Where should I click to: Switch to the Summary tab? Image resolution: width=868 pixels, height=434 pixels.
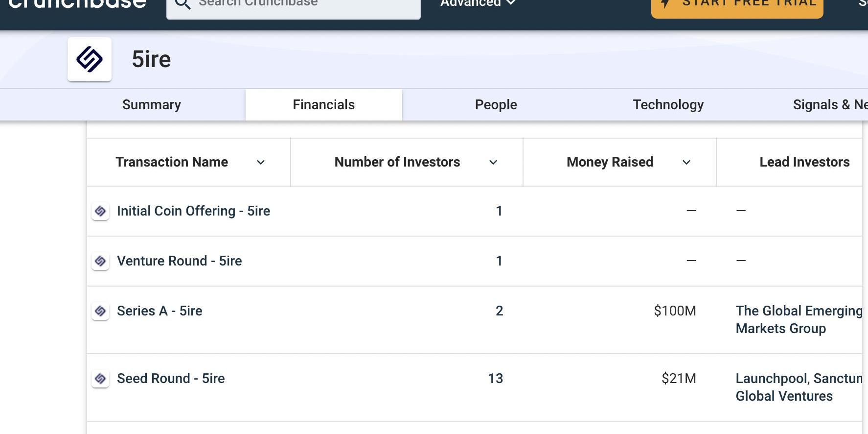pyautogui.click(x=152, y=104)
